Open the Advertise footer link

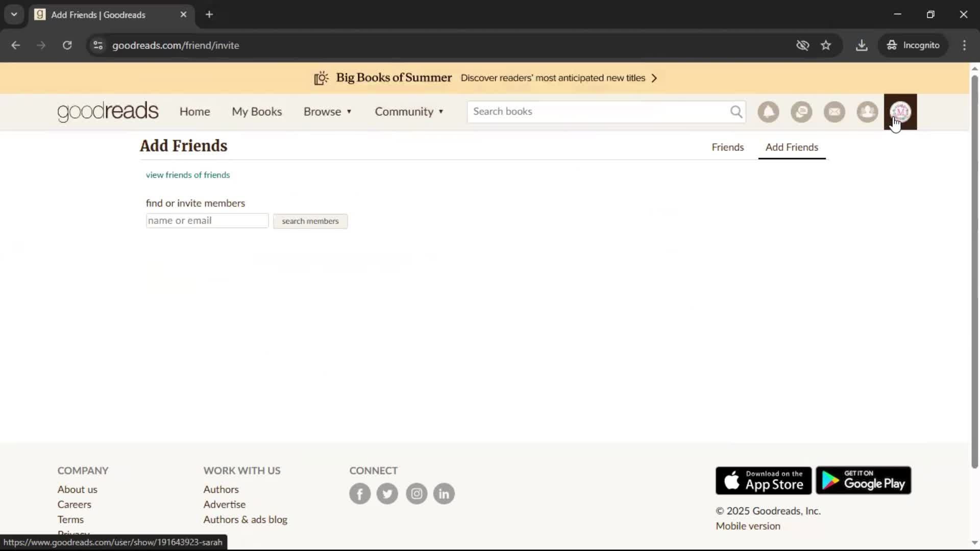click(225, 505)
